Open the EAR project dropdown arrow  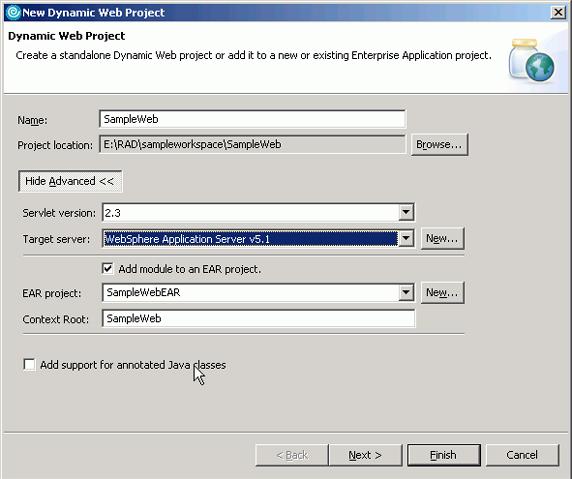tap(406, 292)
